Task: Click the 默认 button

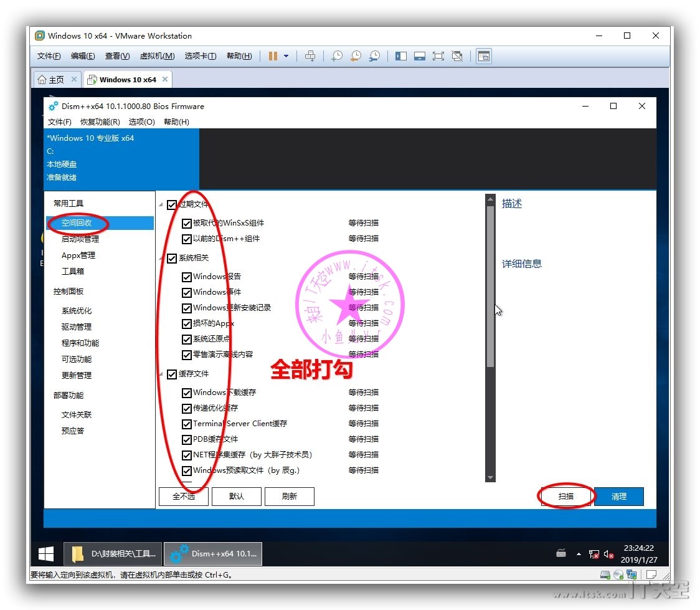Action: (x=236, y=497)
